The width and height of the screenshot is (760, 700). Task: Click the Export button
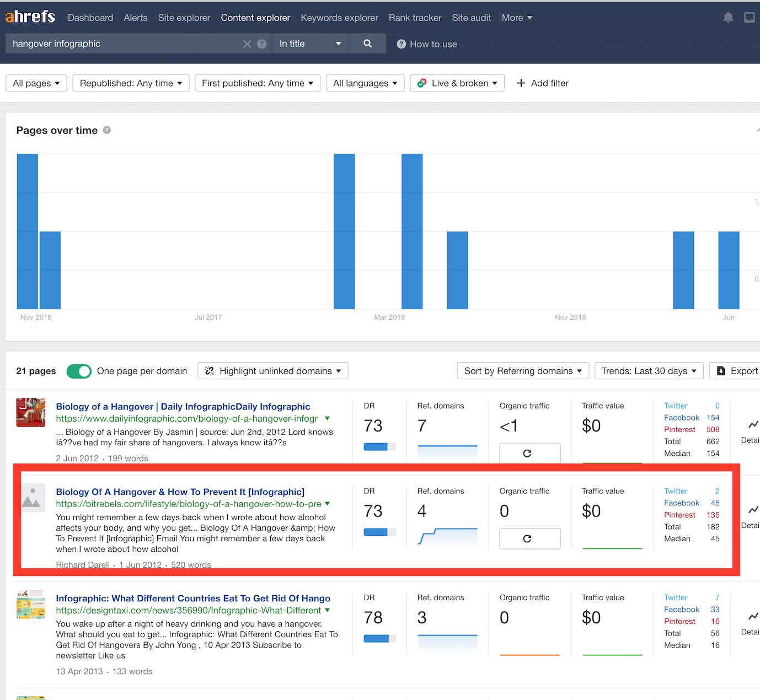tap(735, 371)
